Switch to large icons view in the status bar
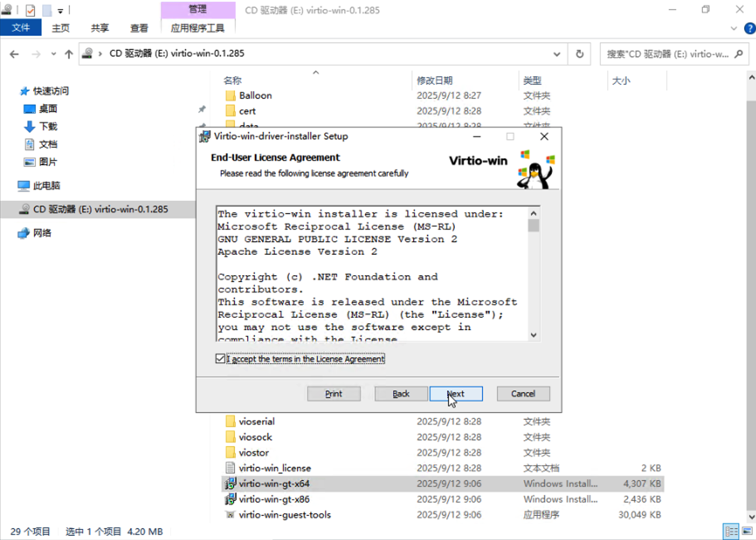This screenshot has width=756, height=540. click(747, 531)
